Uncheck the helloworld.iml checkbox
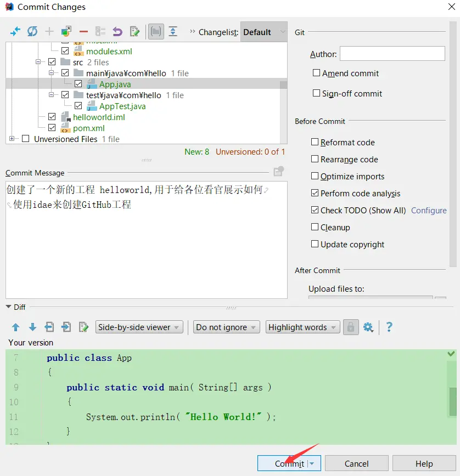Image resolution: width=460 pixels, height=476 pixels. [52, 117]
